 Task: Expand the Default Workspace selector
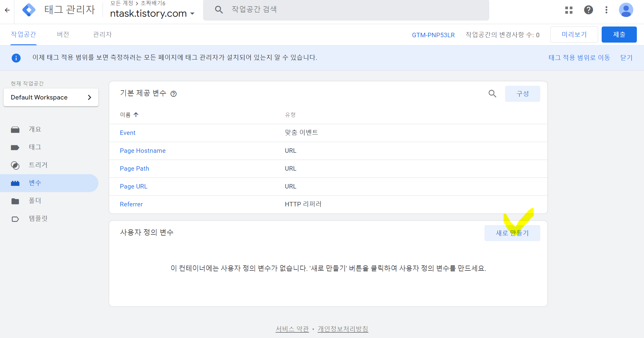[51, 97]
